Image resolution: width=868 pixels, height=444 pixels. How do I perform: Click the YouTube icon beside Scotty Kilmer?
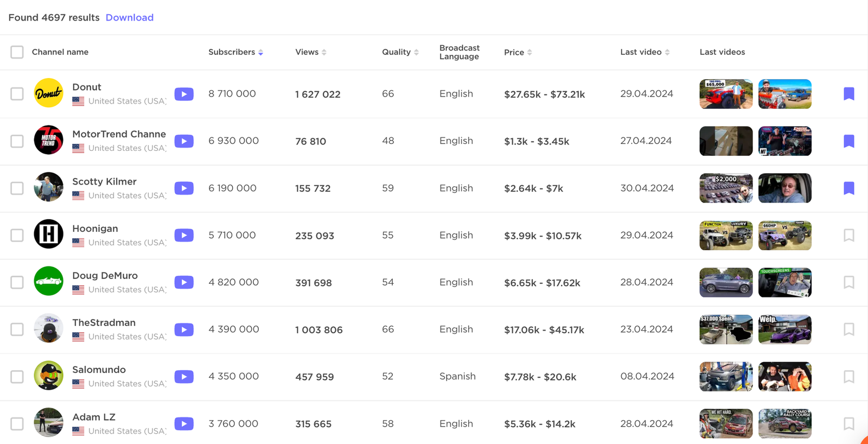(184, 188)
